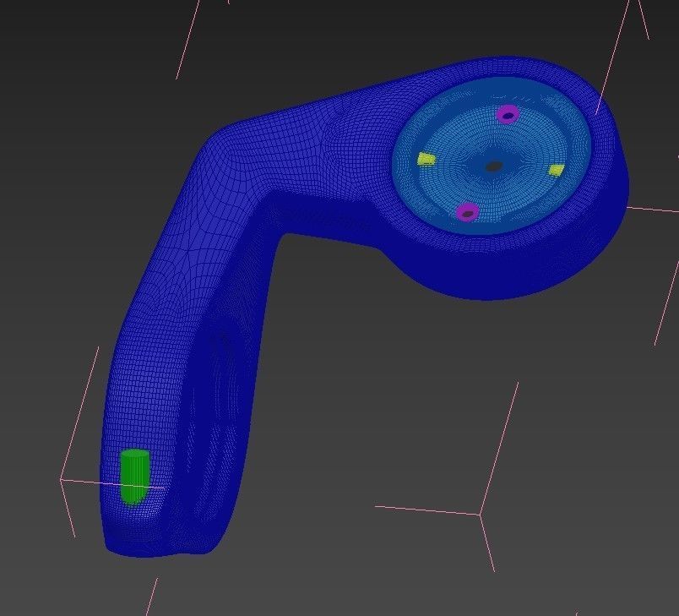Pick the lower magenta bolt ring
The height and width of the screenshot is (616, 679).
[x=467, y=212]
